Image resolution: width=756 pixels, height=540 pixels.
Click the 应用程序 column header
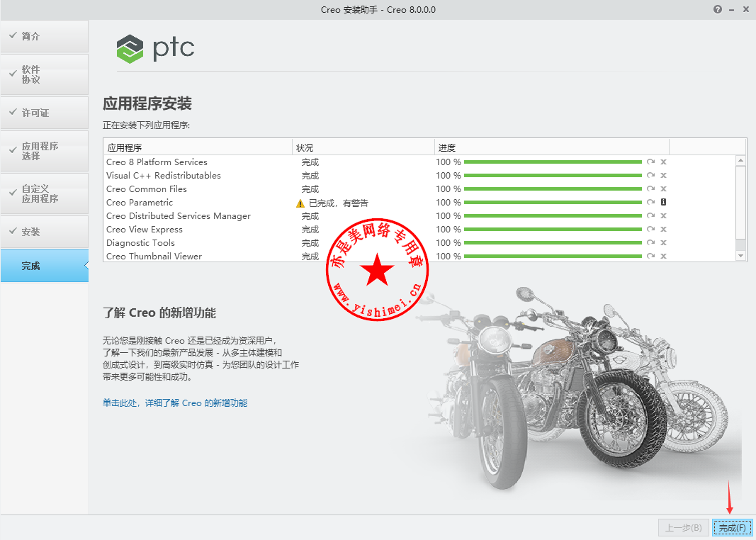click(198, 147)
